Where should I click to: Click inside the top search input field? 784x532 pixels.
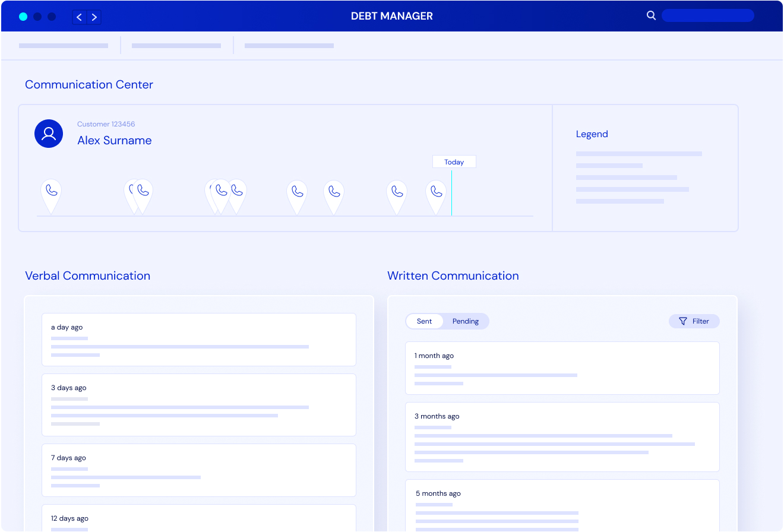(x=707, y=16)
